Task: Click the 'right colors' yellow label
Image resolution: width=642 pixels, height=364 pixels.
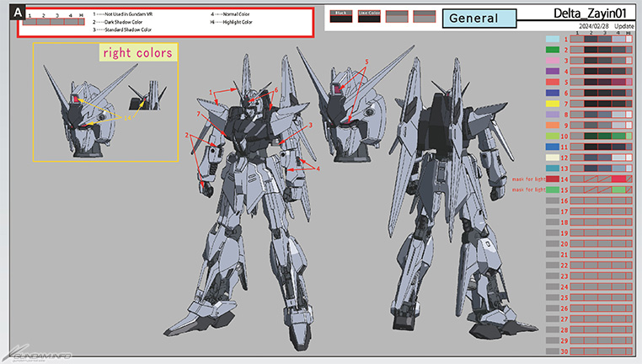Action: [x=137, y=53]
